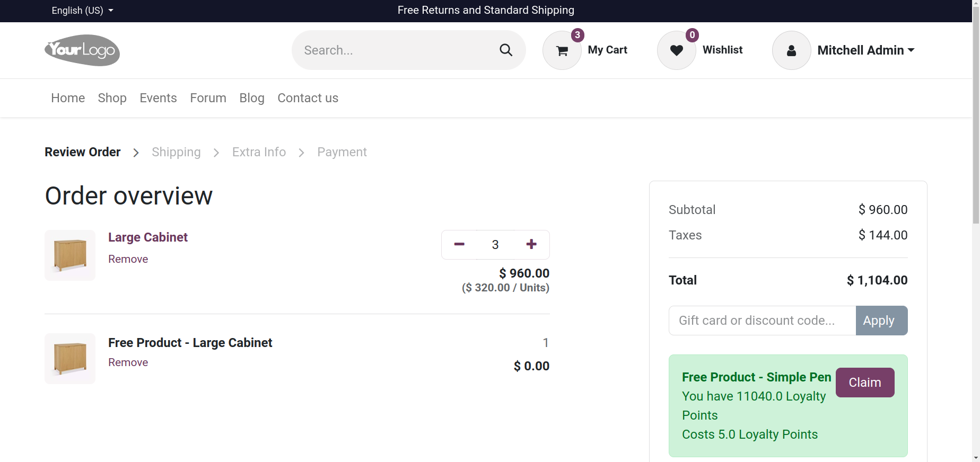Open the Wishlist heart icon
Image resolution: width=980 pixels, height=462 pixels.
[x=676, y=50]
